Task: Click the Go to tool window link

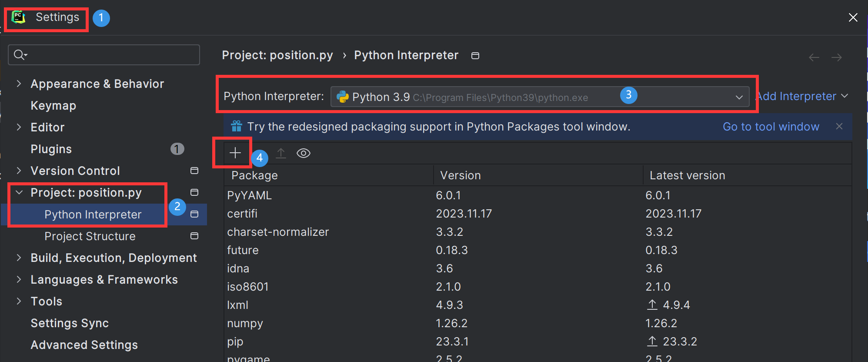Action: pos(771,127)
